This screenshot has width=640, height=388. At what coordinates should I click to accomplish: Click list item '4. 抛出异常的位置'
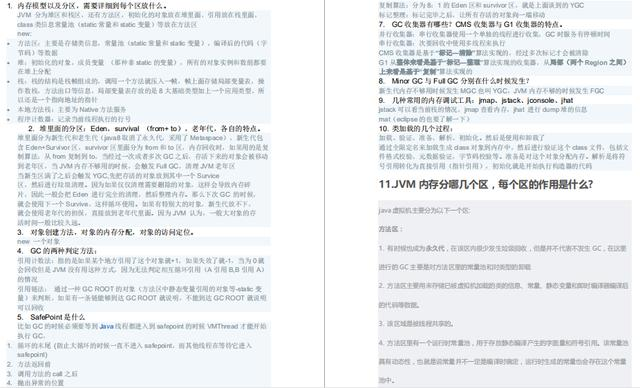35,383
